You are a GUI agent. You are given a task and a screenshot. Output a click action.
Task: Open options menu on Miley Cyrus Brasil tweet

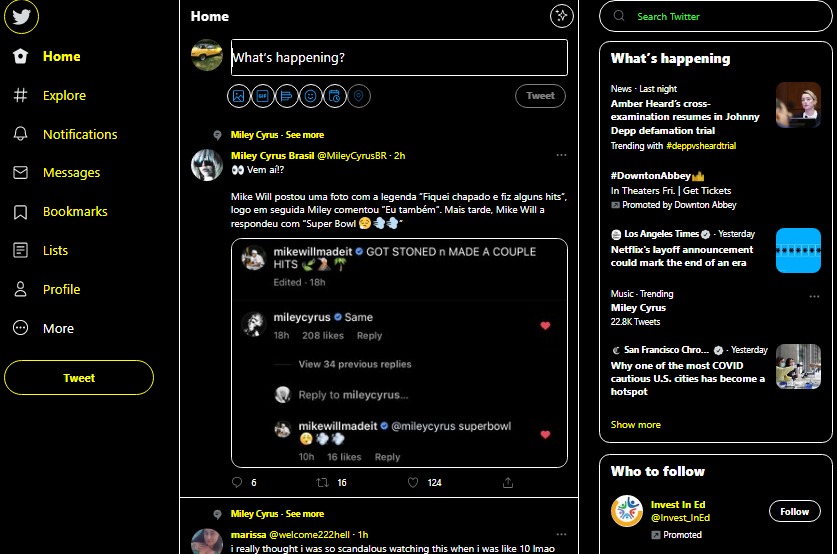pos(561,155)
